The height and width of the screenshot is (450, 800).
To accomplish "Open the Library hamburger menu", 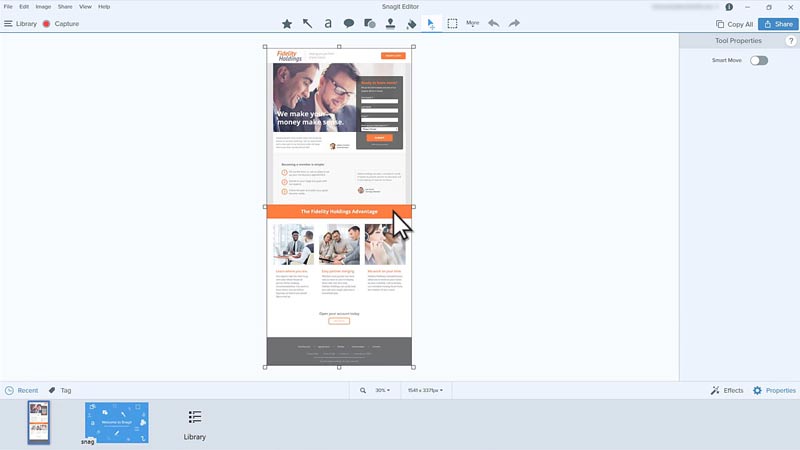I will (20, 23).
